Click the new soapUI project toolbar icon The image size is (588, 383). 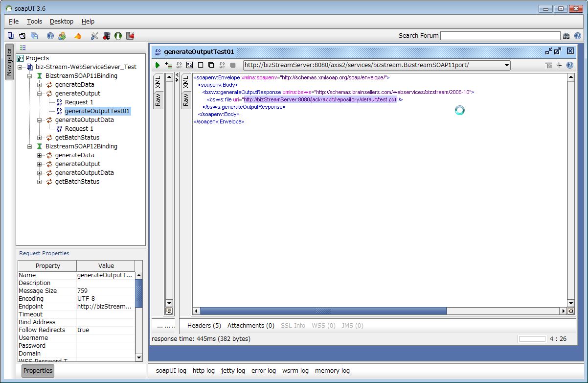coord(11,36)
